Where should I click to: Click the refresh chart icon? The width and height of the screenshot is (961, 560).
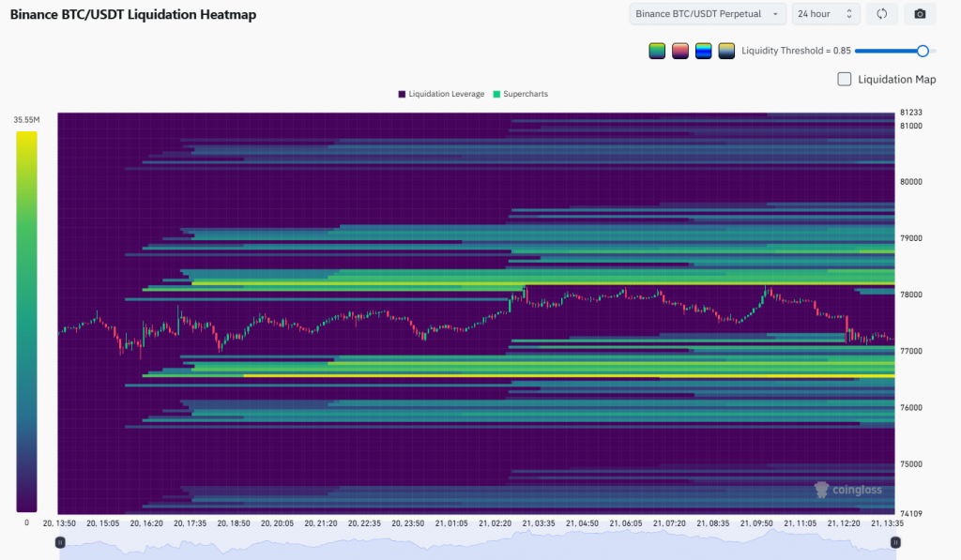click(881, 14)
